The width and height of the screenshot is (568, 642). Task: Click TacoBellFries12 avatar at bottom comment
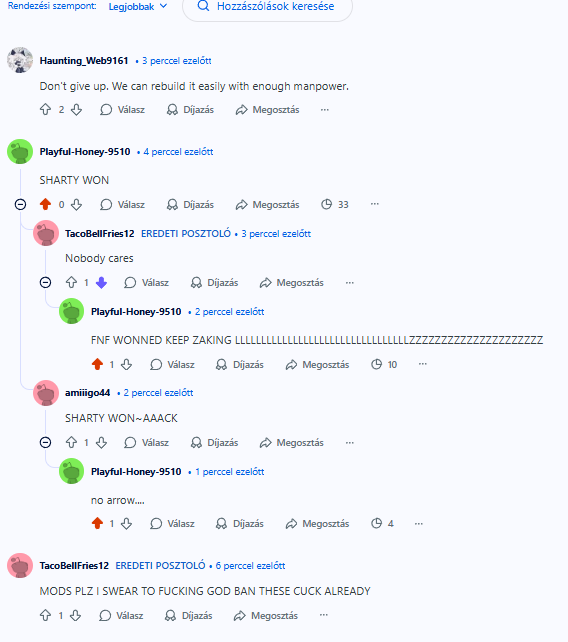tap(20, 566)
